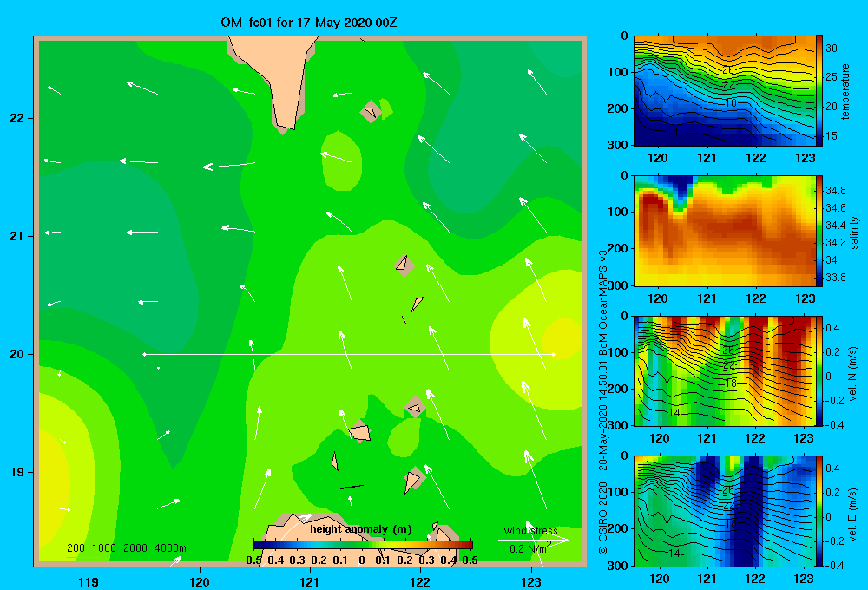Screen dimensions: 868x590
Task: Click the "28-May-2020 14:50:01" timestamp text
Action: tap(603, 415)
